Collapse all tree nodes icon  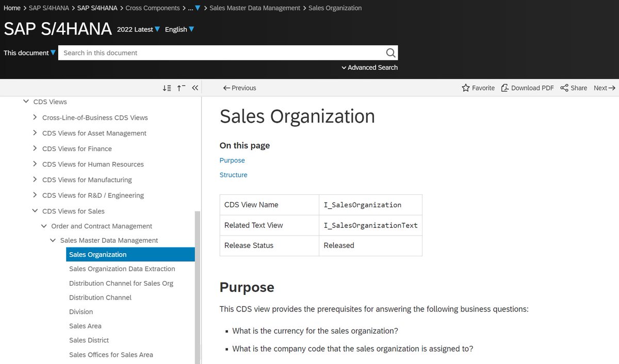point(181,88)
